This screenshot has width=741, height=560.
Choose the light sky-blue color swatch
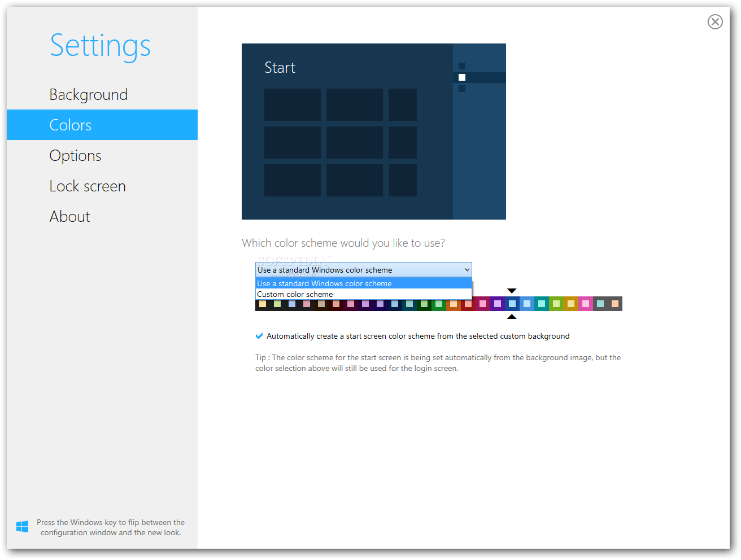tap(527, 304)
